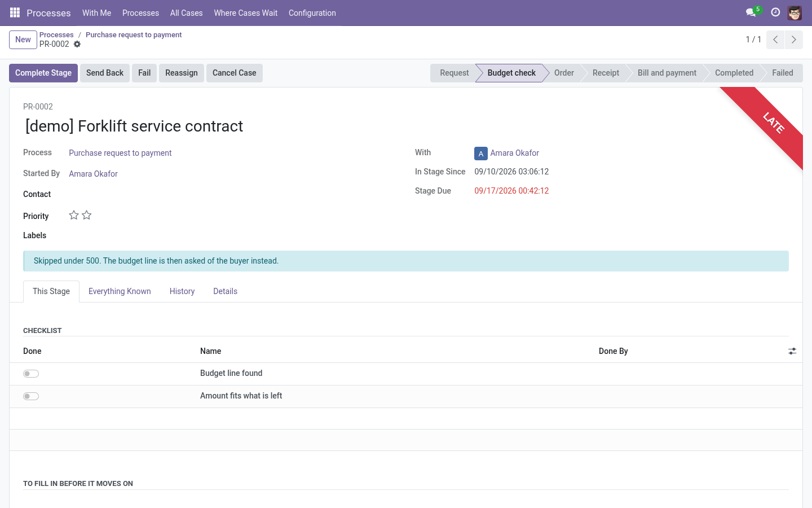
Task: Select the This Stage tab
Action: pos(51,291)
